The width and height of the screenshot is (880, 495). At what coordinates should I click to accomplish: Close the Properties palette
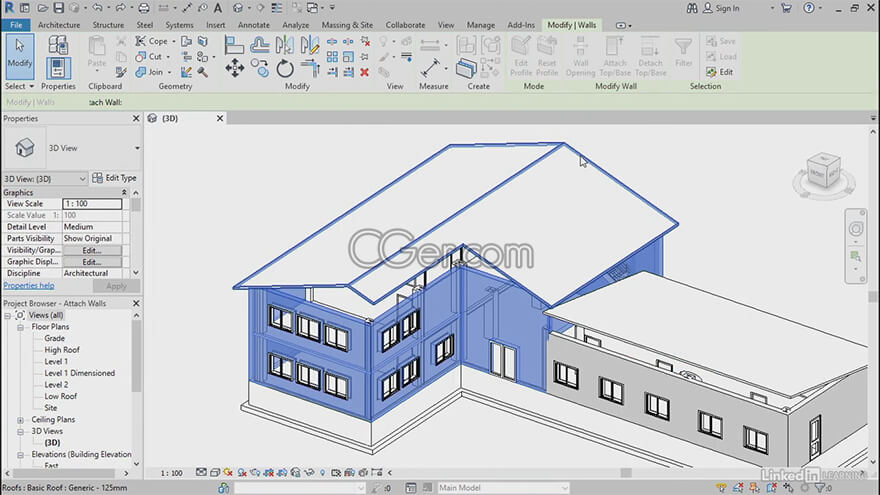click(x=136, y=118)
